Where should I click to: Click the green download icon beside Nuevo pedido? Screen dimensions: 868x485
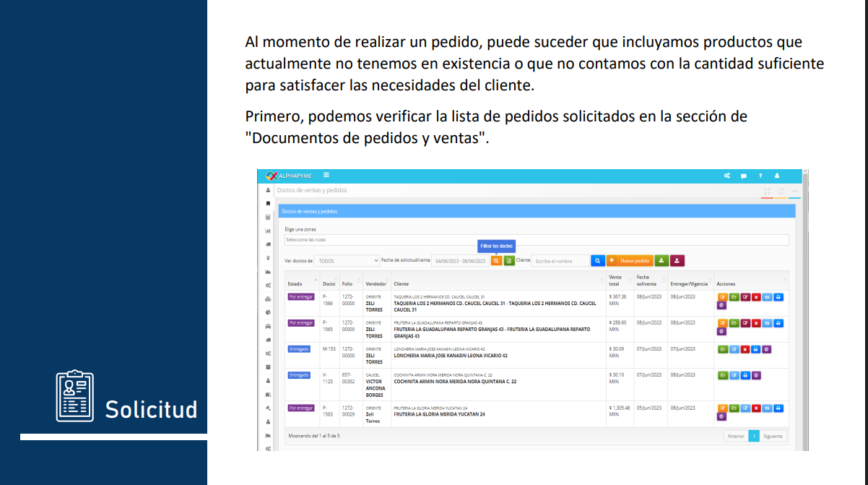tap(662, 261)
